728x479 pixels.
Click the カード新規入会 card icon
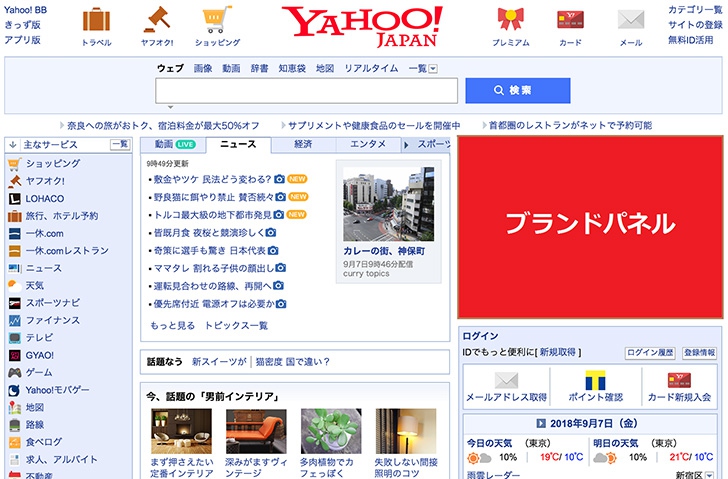pyautogui.click(x=679, y=380)
